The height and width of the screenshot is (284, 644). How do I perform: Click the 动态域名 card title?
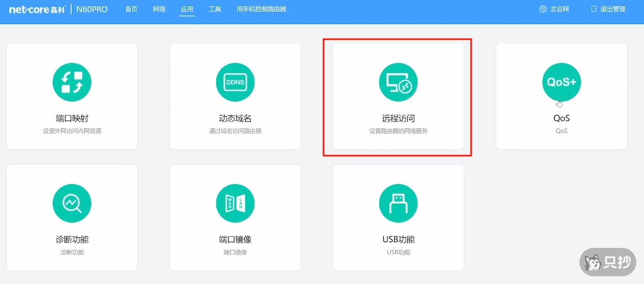click(x=235, y=119)
